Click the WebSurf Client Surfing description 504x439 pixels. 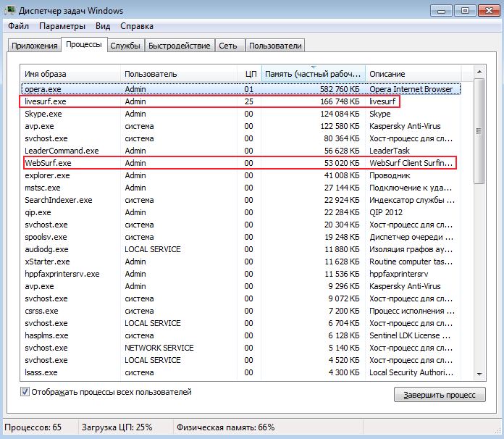click(411, 163)
